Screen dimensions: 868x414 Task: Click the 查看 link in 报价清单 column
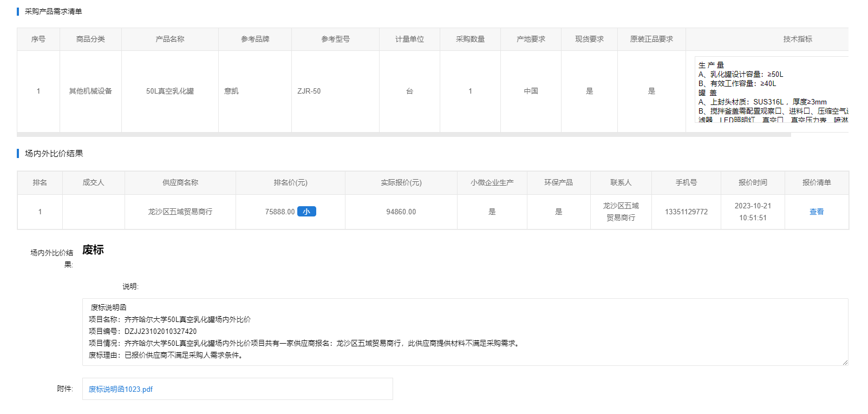(x=816, y=212)
